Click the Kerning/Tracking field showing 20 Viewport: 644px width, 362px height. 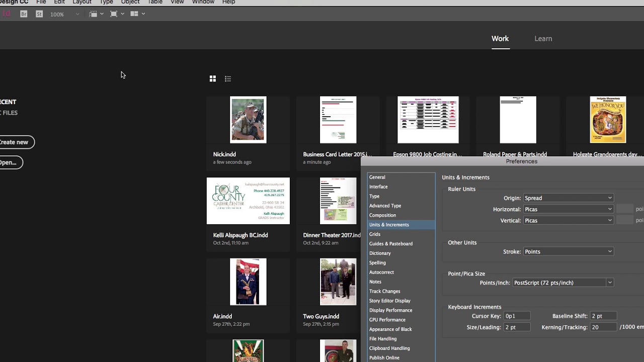604,327
